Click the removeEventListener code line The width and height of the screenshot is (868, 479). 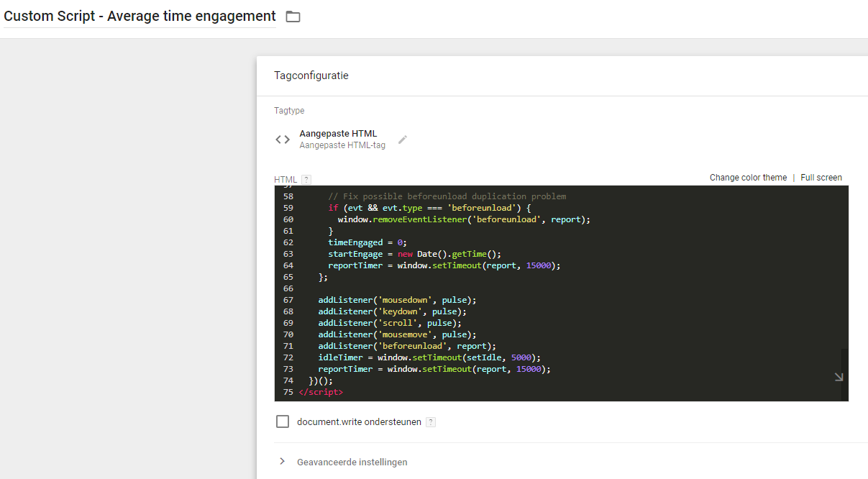pos(463,219)
